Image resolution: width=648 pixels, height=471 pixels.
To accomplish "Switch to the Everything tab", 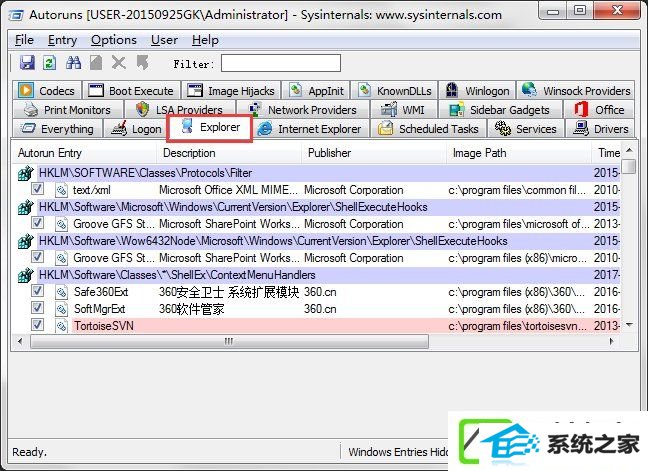I will click(58, 129).
